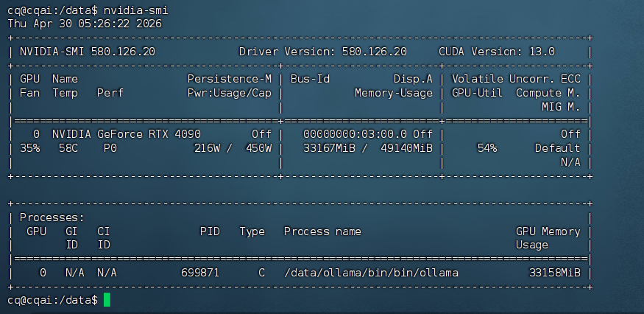Click the Persistence-M column header

coord(230,79)
